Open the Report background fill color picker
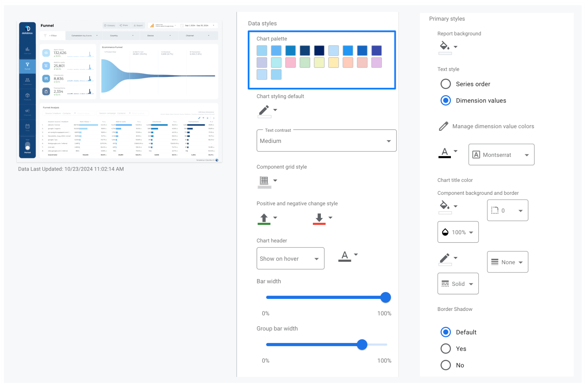 pos(445,46)
